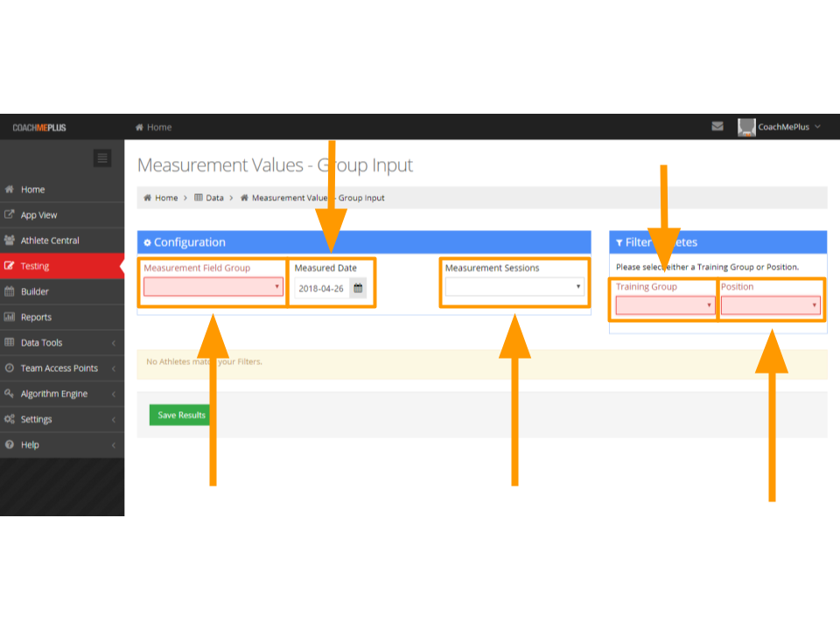
Task: Click the Filter funnel icon
Action: click(619, 242)
